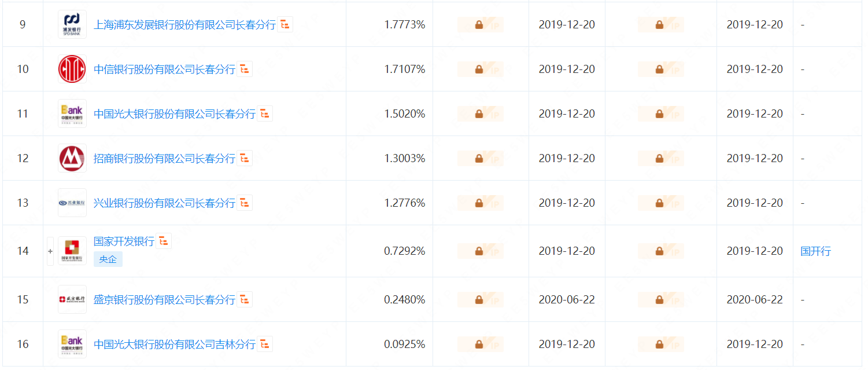
Task: Click the 国开行 link in last column
Action: pos(815,251)
